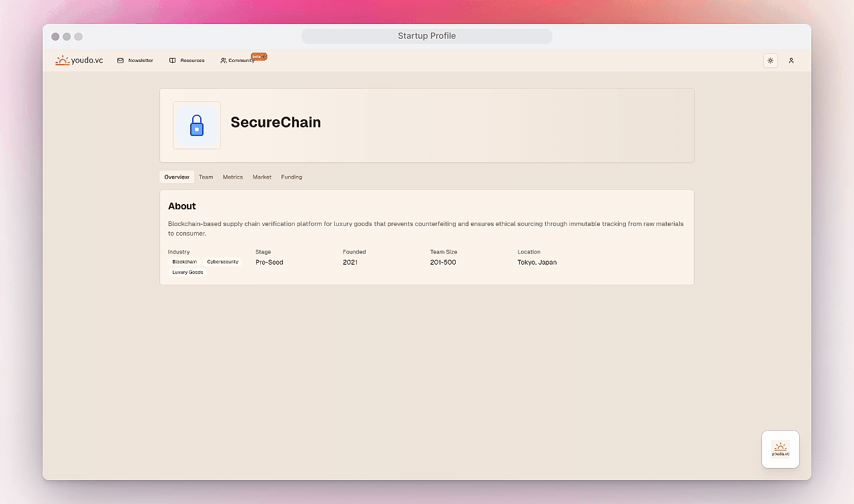Switch to the Market tab
Image resolution: width=854 pixels, height=504 pixels.
point(262,177)
